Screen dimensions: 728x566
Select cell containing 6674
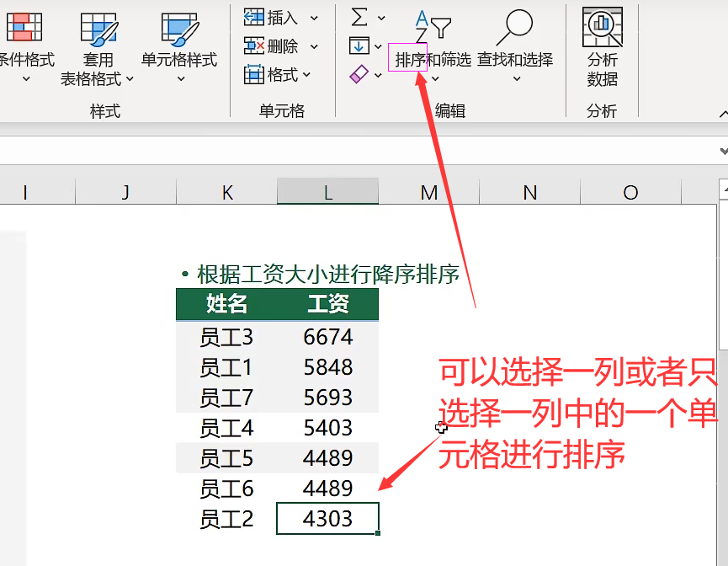(x=327, y=336)
